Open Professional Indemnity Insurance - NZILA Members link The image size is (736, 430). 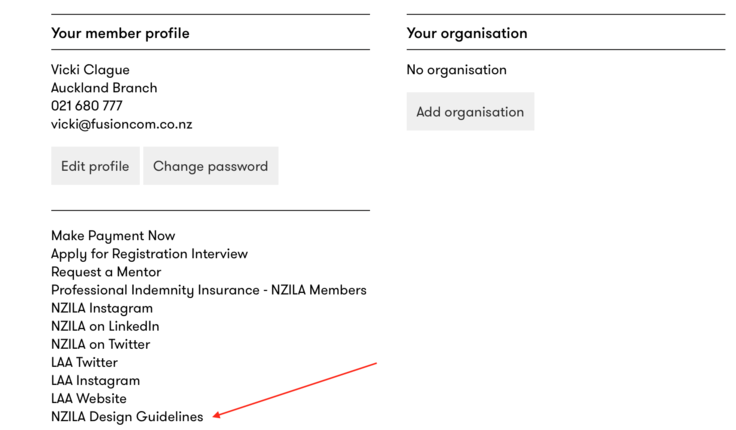pos(209,290)
